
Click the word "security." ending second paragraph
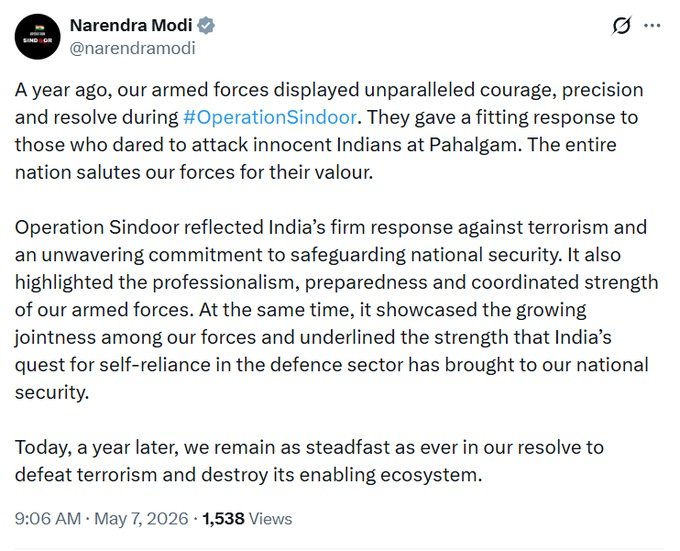pyautogui.click(x=52, y=392)
